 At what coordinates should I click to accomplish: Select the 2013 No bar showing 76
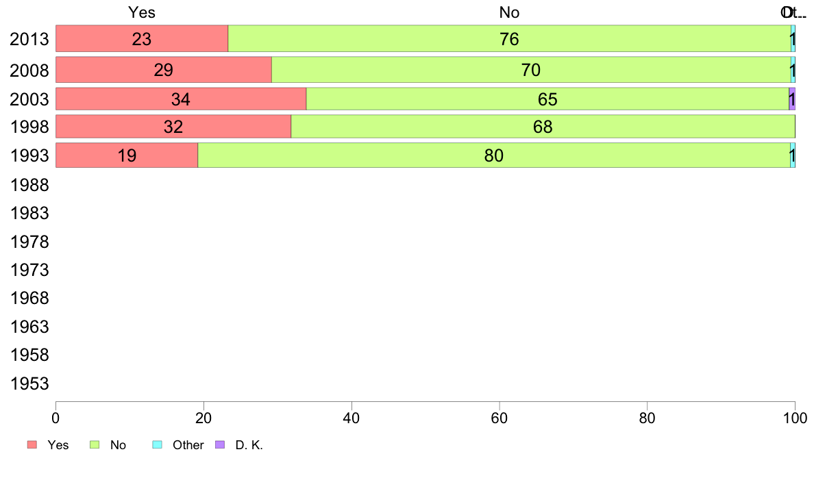click(509, 39)
